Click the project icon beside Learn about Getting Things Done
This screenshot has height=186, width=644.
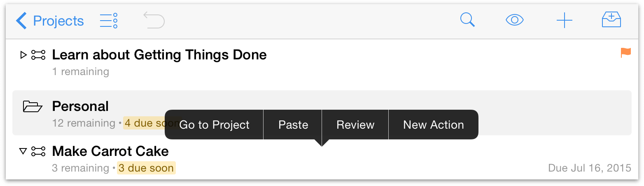coord(38,55)
